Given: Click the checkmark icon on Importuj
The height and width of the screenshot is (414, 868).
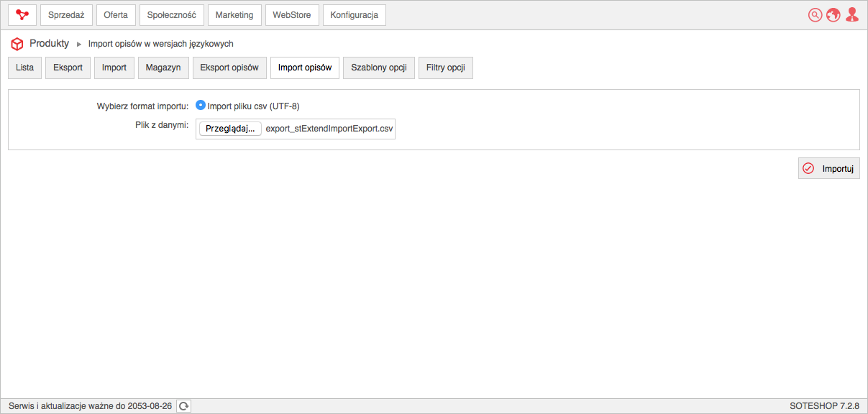Looking at the screenshot, I should (808, 168).
